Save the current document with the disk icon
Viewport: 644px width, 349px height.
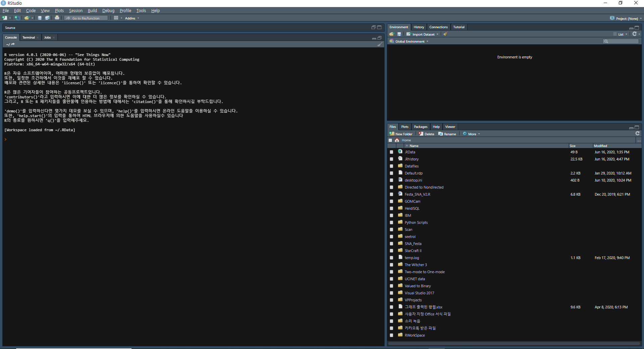pyautogui.click(x=40, y=18)
